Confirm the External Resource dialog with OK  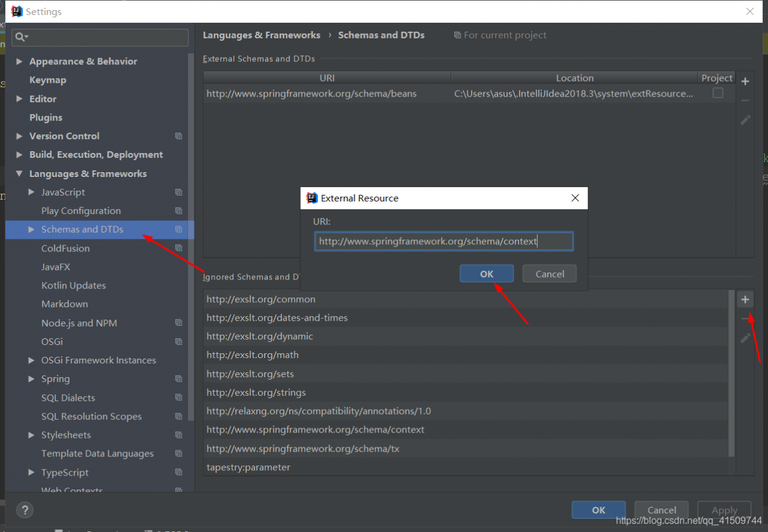(487, 274)
